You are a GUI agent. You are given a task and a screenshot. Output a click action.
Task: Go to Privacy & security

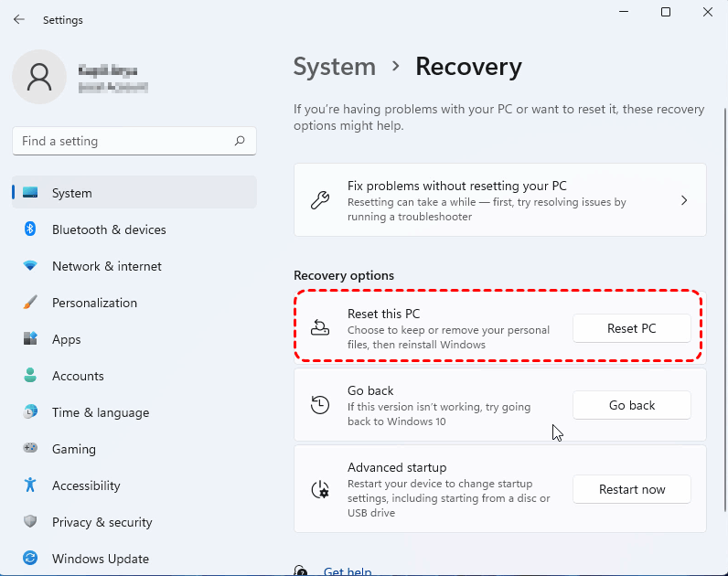[x=134, y=522]
